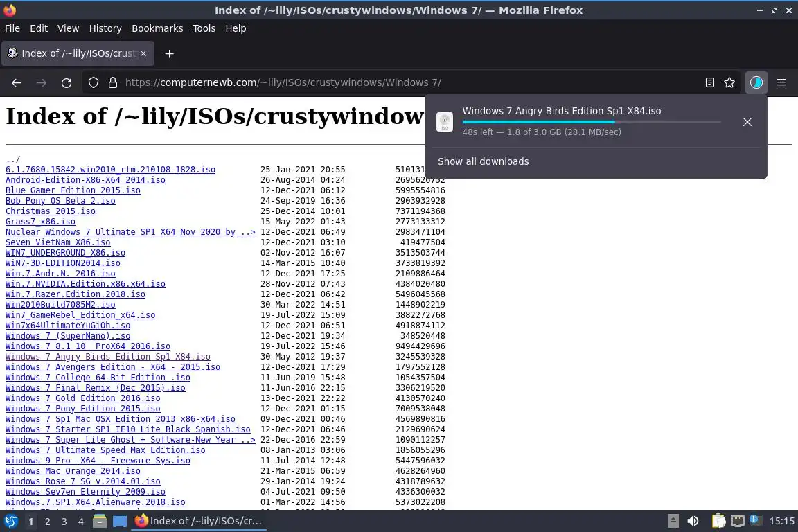The width and height of the screenshot is (798, 532).
Task: Show site security info via the padlock
Action: (113, 82)
